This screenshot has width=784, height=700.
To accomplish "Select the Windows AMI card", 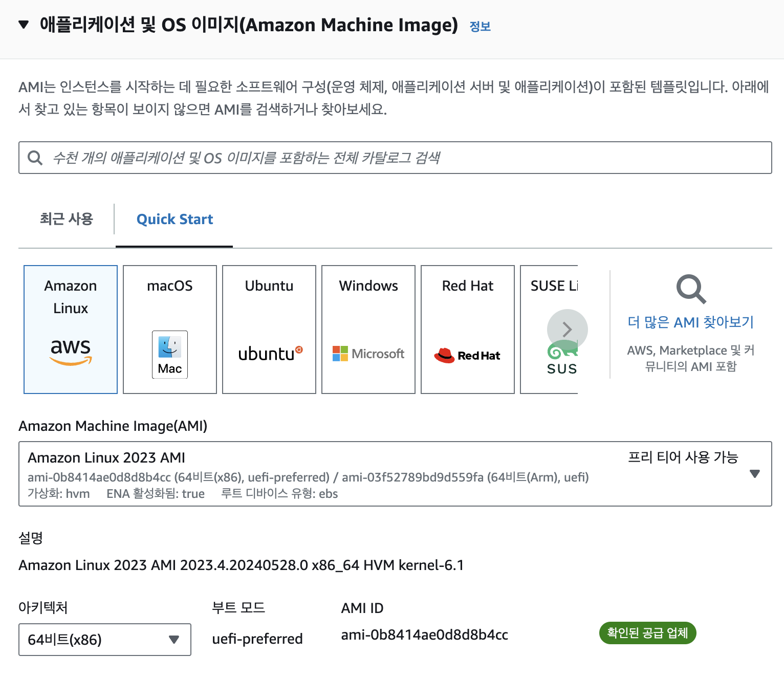I will [368, 330].
